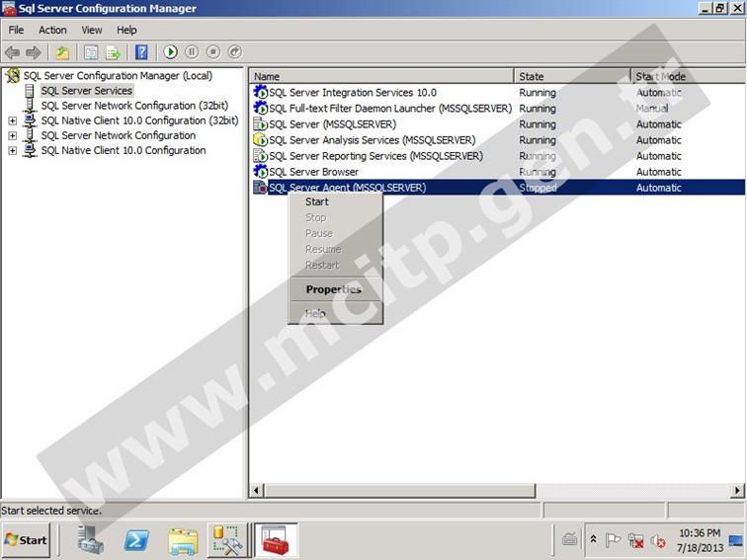
Task: Click the red toolbox taskbar button
Action: click(x=276, y=540)
